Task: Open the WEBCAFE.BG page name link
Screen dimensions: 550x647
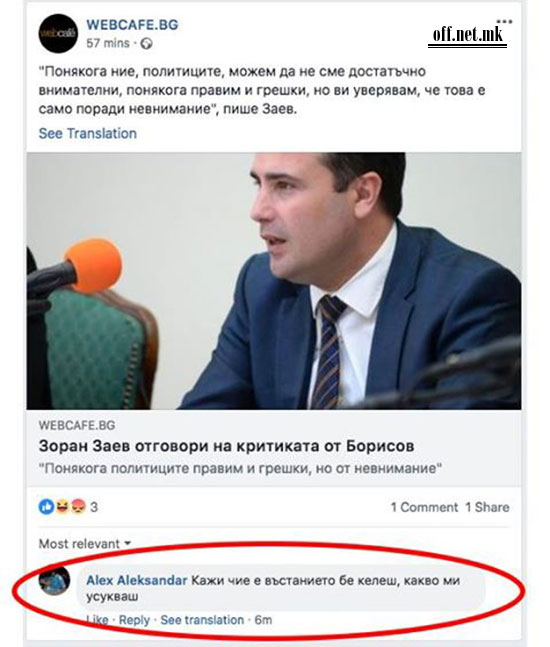Action: point(132,24)
